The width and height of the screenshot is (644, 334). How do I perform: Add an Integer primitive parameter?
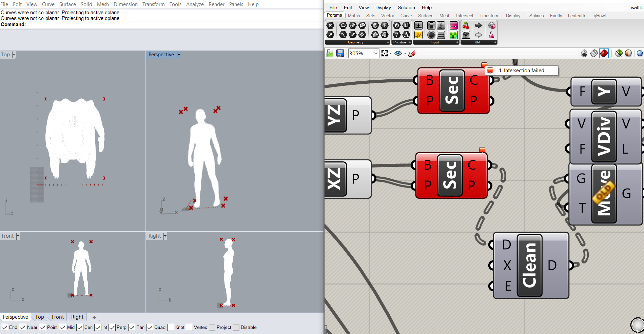click(397, 35)
